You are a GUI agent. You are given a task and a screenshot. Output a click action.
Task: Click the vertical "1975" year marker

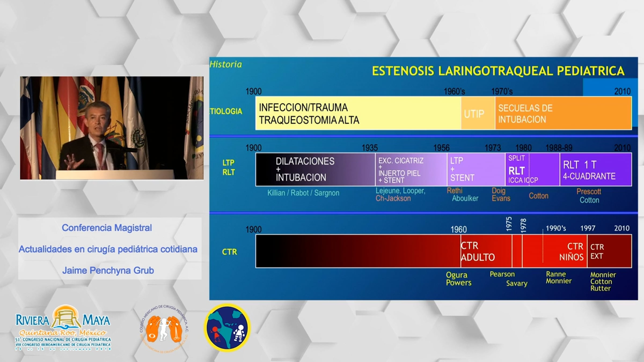tap(509, 224)
